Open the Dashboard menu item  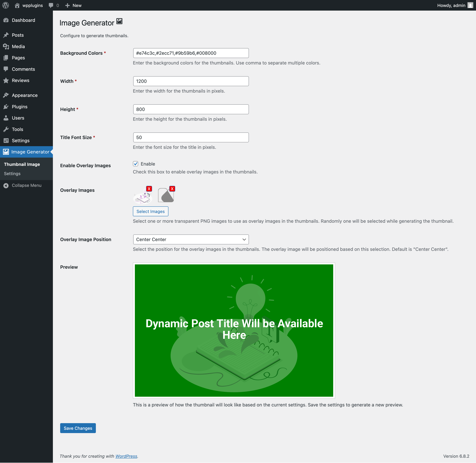pyautogui.click(x=23, y=20)
